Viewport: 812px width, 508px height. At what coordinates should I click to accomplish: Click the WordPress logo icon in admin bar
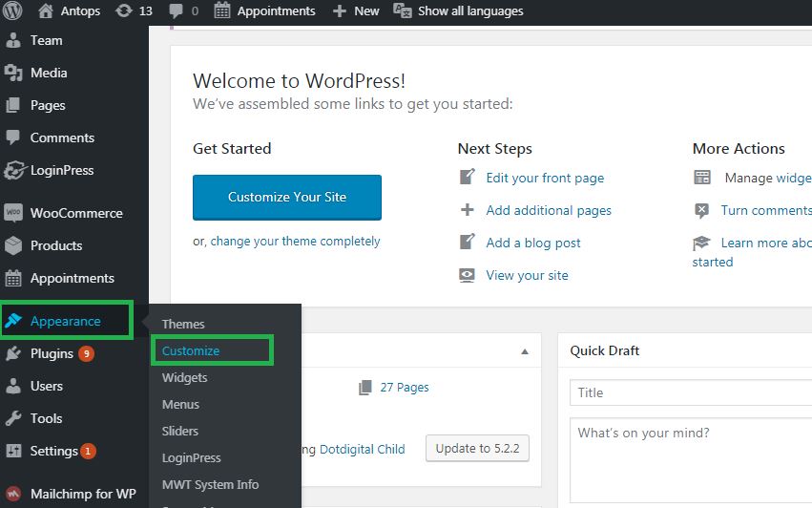pyautogui.click(x=12, y=11)
